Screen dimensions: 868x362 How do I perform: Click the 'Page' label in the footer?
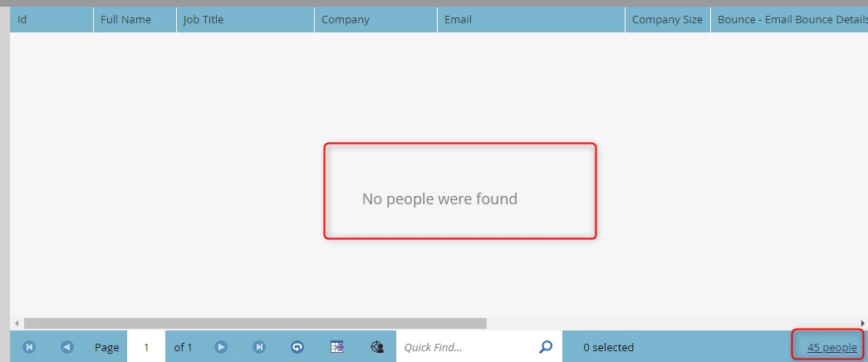(x=107, y=348)
